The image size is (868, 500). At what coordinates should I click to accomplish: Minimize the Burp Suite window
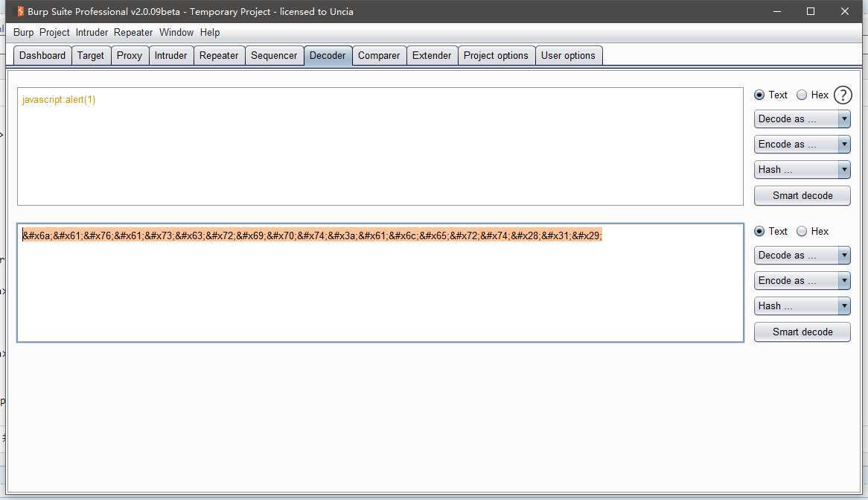(777, 11)
